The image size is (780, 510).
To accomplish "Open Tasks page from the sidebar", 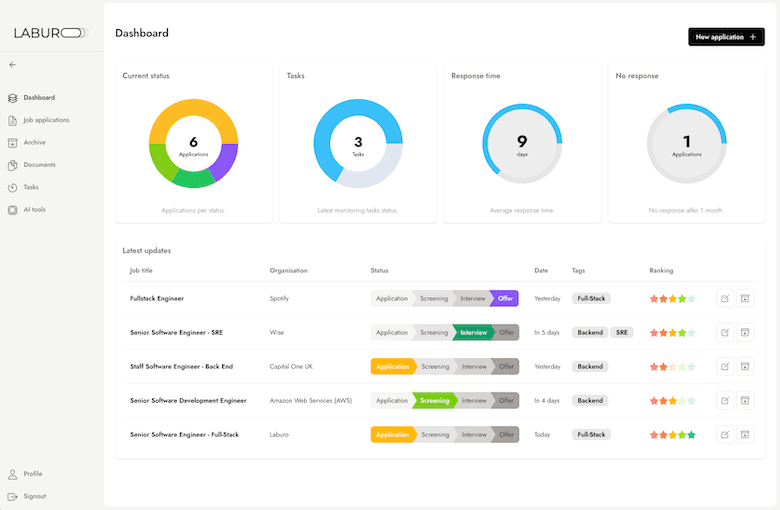I will tap(31, 187).
